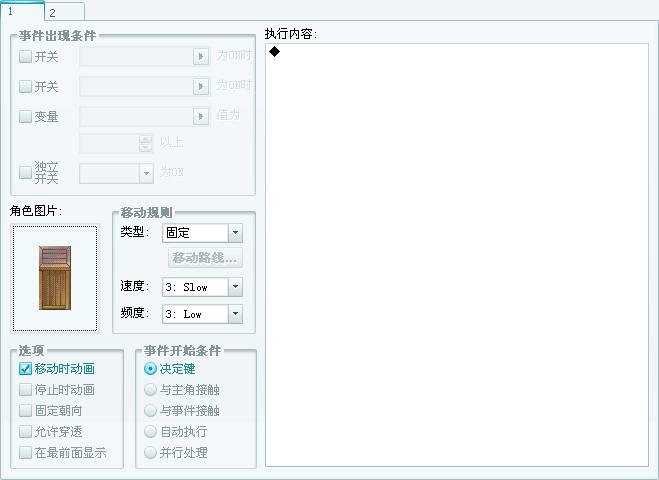Open the first switch selector arrow button

[x=201, y=56]
